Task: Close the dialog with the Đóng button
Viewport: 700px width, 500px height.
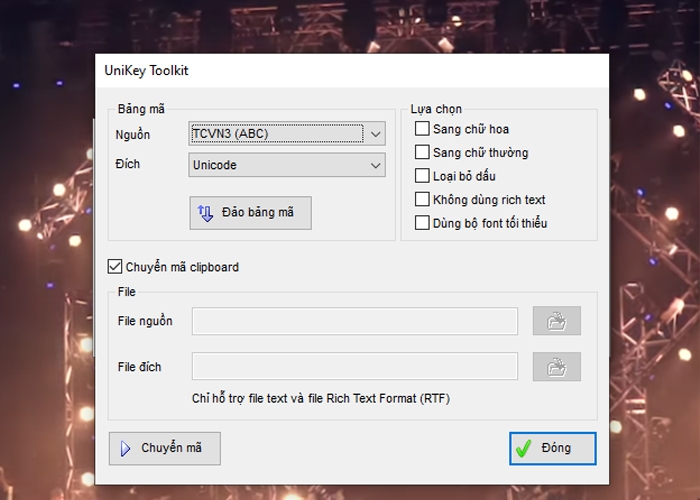Action: [553, 448]
